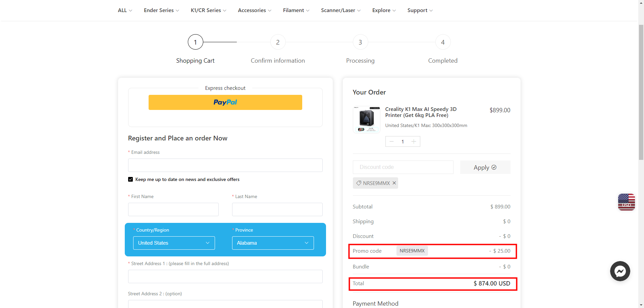Click the Last Name input field
This screenshot has width=644, height=308.
[x=277, y=209]
